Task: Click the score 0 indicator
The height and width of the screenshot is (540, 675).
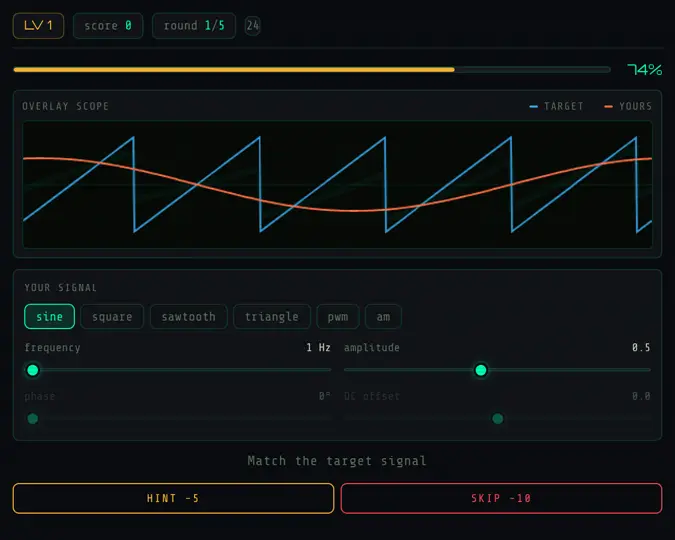Action: coord(108,26)
